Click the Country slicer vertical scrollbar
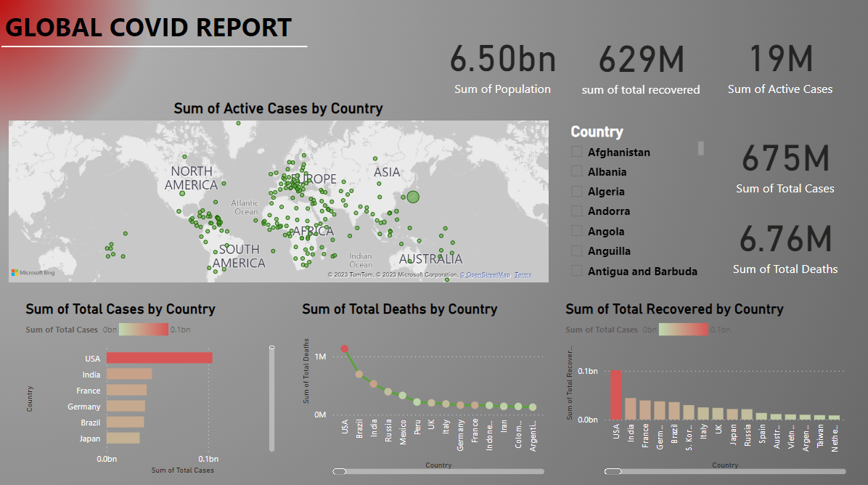This screenshot has width=868, height=485. (701, 148)
